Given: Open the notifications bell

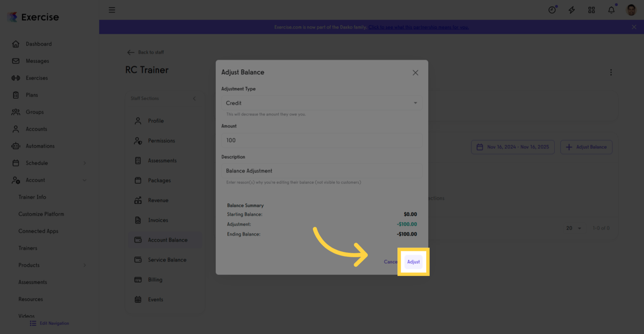Looking at the screenshot, I should point(611,9).
